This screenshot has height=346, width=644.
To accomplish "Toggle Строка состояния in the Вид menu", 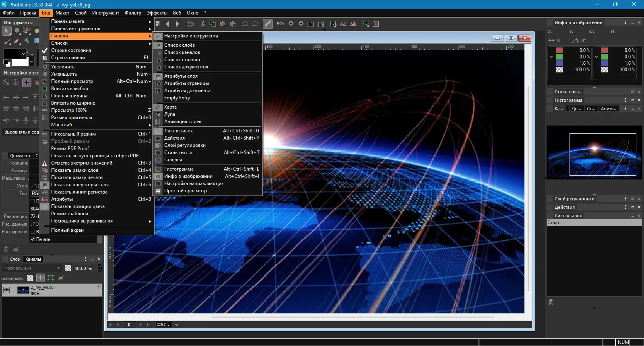I will point(71,50).
